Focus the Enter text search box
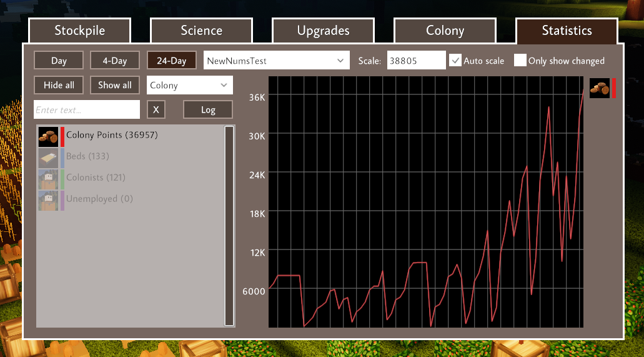The image size is (644, 357). pyautogui.click(x=87, y=110)
